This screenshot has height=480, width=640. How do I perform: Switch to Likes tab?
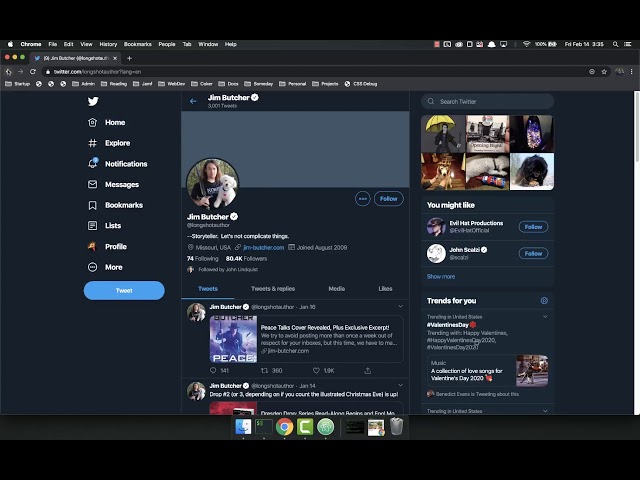click(x=385, y=289)
